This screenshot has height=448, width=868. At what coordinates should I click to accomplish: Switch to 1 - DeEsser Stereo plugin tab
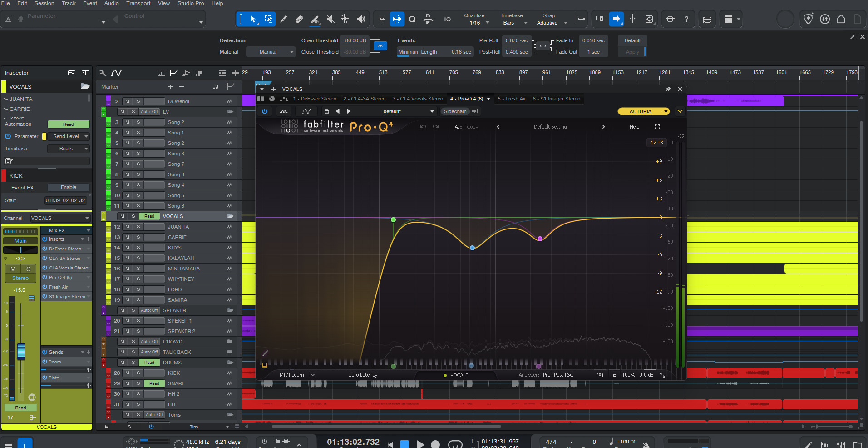coord(315,99)
